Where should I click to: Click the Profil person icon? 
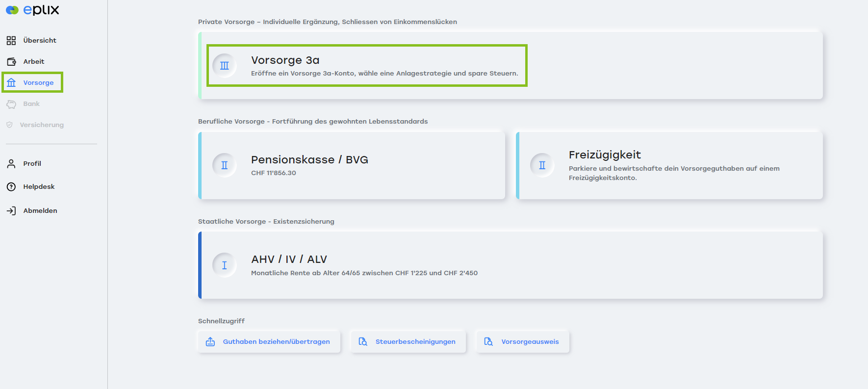coord(11,163)
